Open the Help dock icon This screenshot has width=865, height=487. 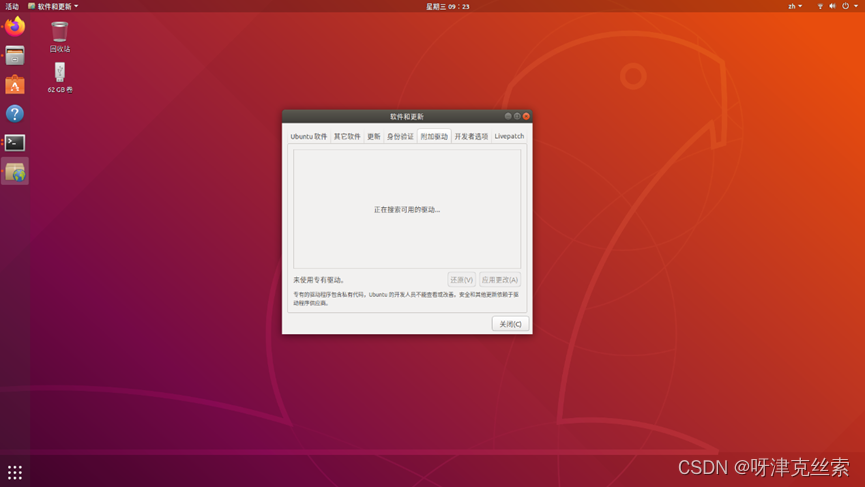coord(15,114)
